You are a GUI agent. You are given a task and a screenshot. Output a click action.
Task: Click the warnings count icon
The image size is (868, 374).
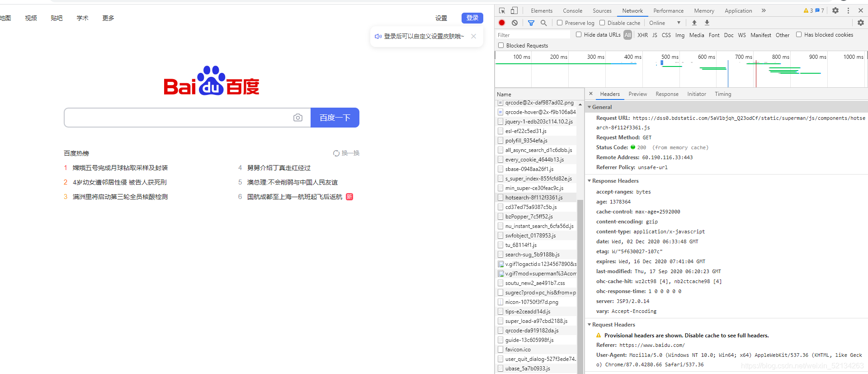[x=808, y=10]
